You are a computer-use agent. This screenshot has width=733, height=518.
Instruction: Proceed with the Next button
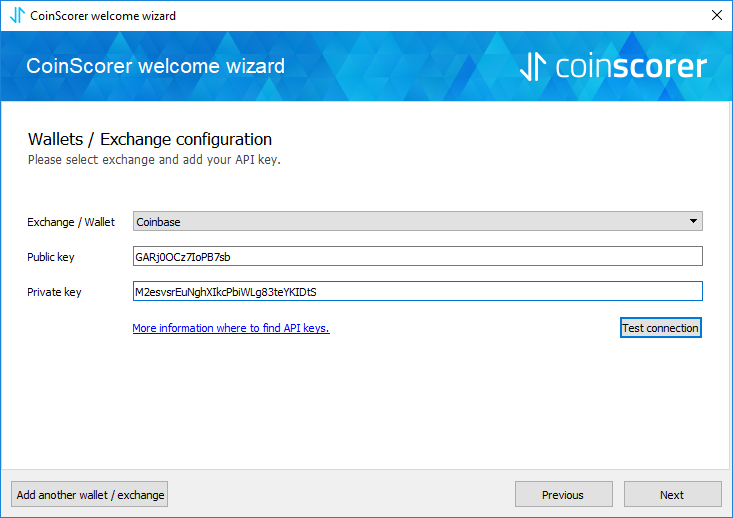pos(673,494)
